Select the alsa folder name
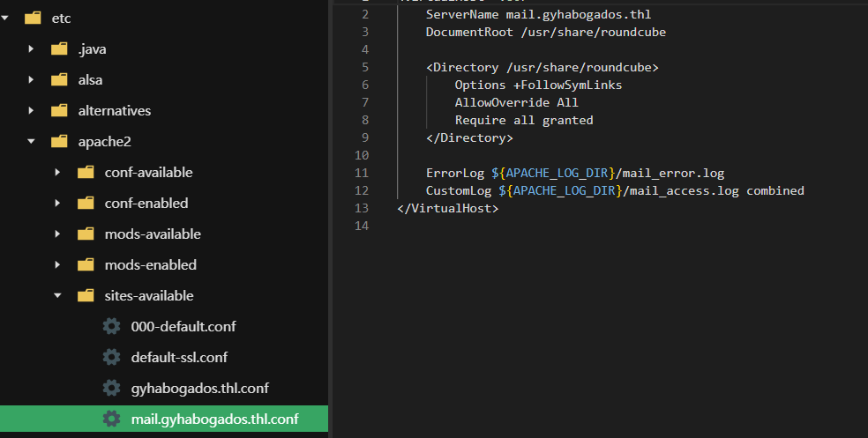 pyautogui.click(x=90, y=80)
